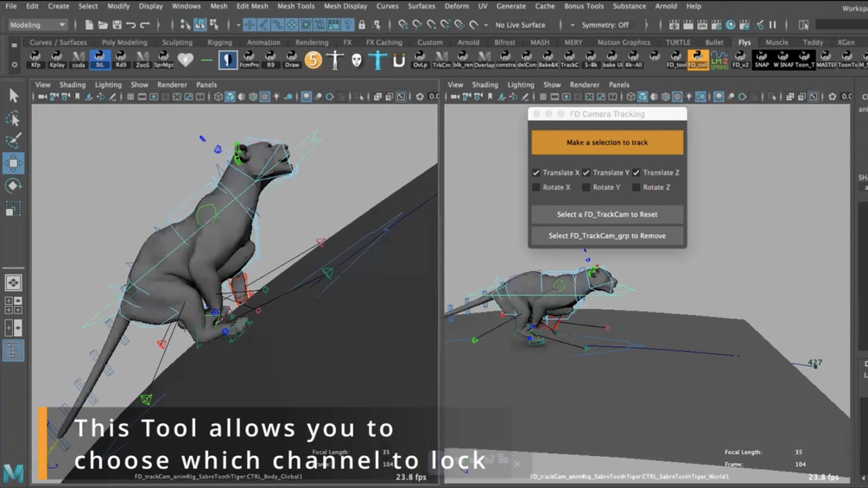Launch the highlighted FD_coll shelf tool

click(x=698, y=60)
